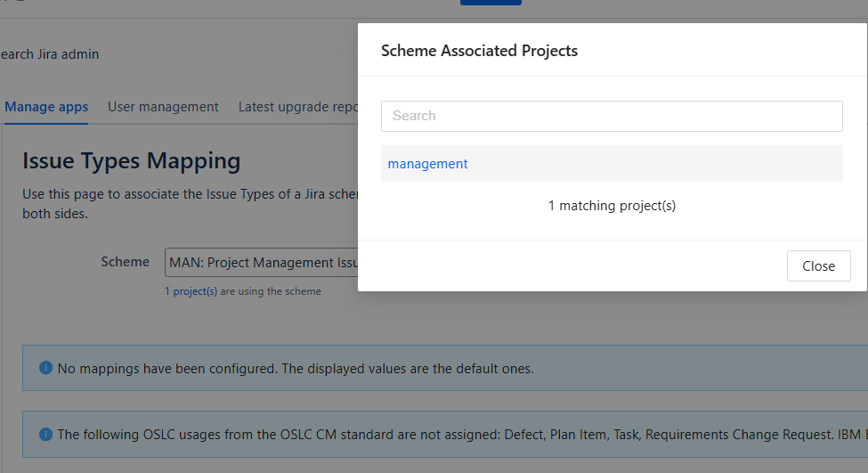
Task: Click the 1 matching project(s) count text
Action: coord(612,206)
